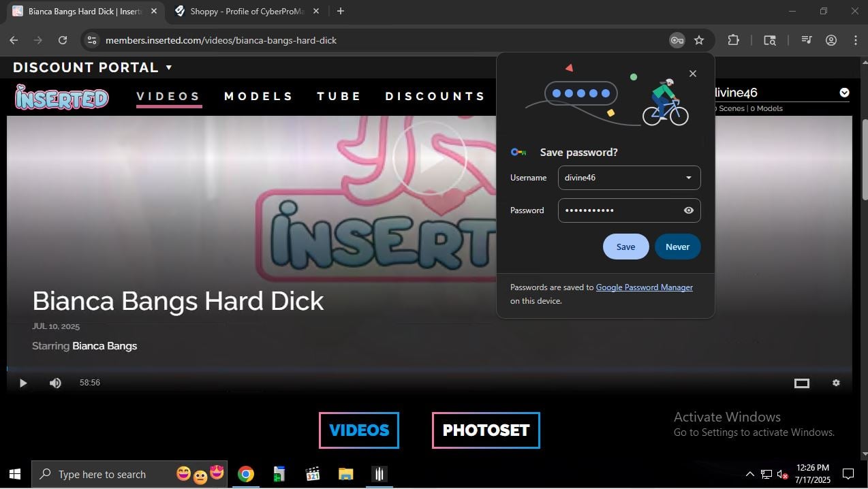This screenshot has height=489, width=868.
Task: Open the Models navigation item
Action: tap(259, 97)
